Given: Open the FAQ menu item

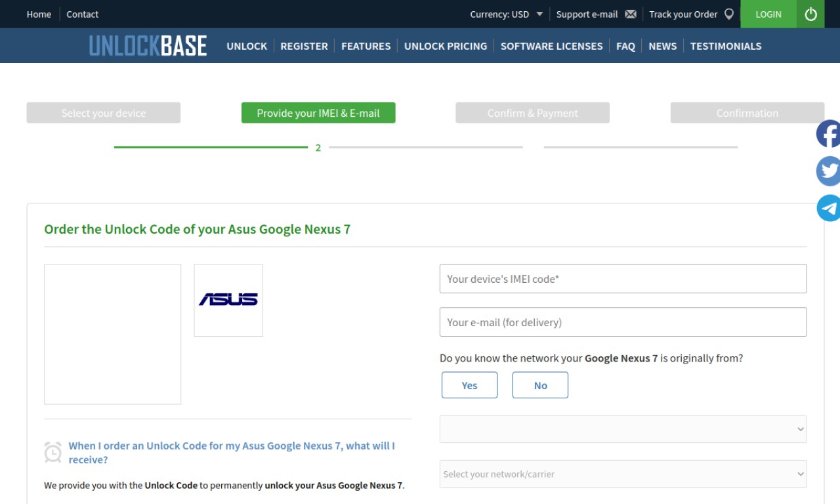Looking at the screenshot, I should coord(625,46).
